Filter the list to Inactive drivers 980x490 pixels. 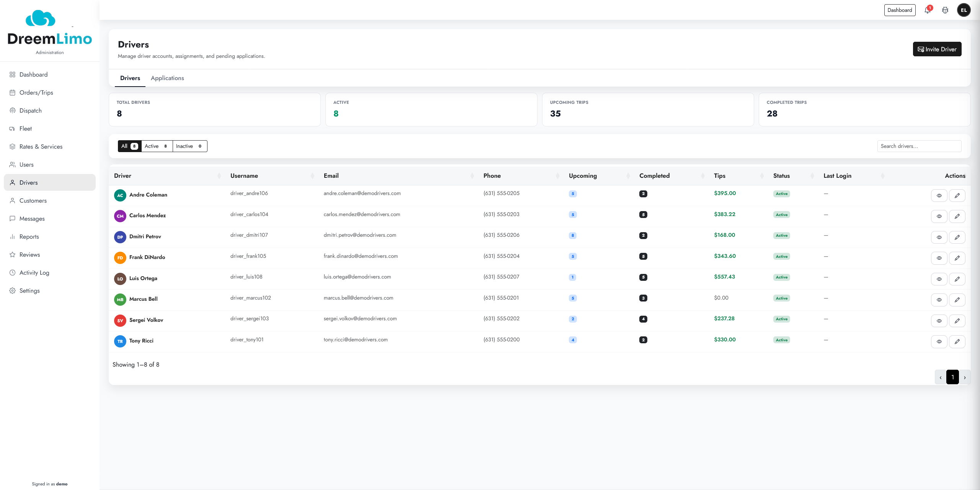tap(190, 146)
